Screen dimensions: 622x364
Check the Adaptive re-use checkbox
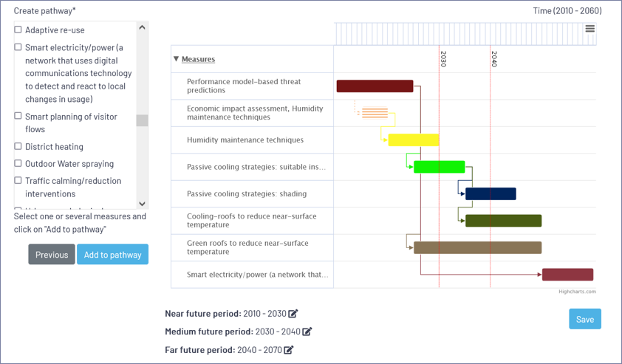18,30
